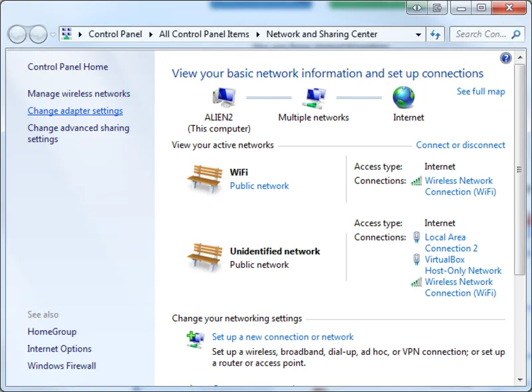Screen dimensions: 532x392
Task: Expand the arrow before Control Panel breadcrumb
Action: (80, 35)
